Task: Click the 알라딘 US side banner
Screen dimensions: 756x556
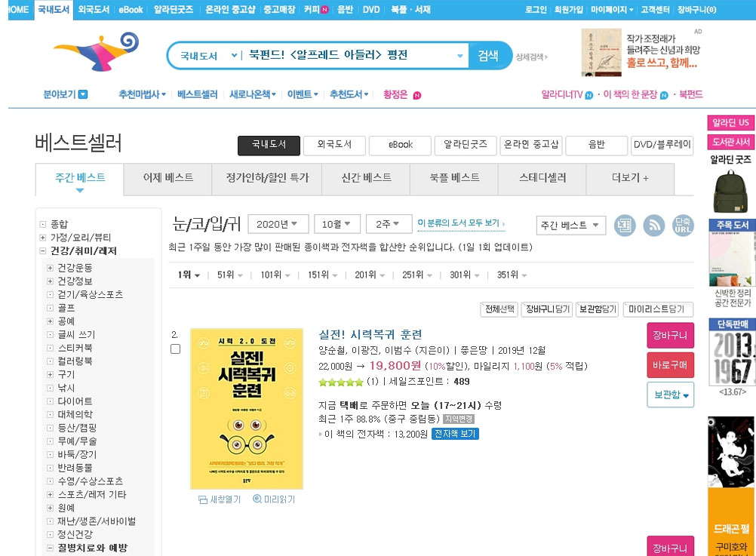Action: click(x=730, y=122)
